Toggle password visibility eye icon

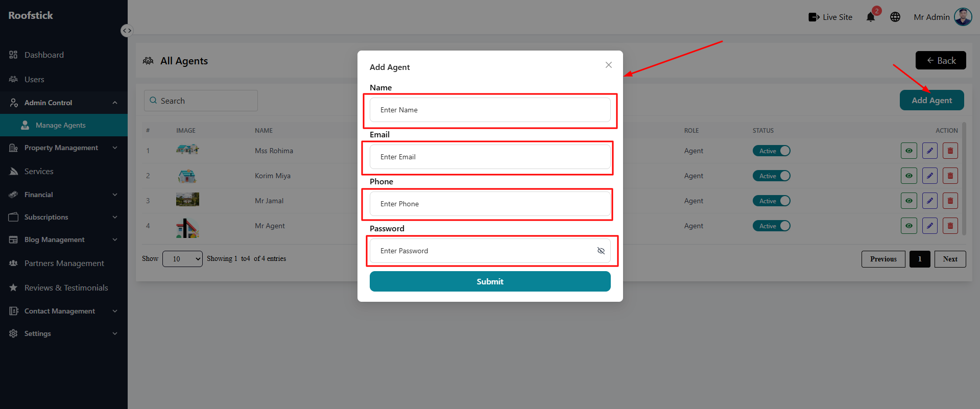pyautogui.click(x=601, y=251)
